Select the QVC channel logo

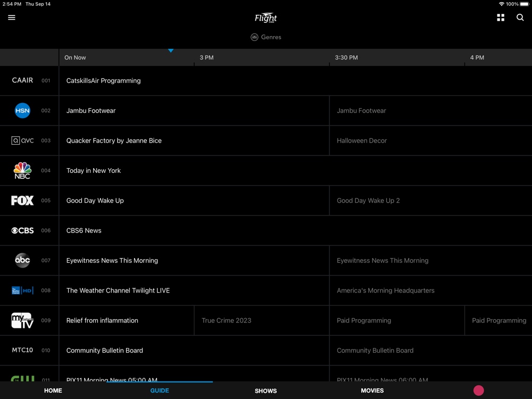click(22, 140)
